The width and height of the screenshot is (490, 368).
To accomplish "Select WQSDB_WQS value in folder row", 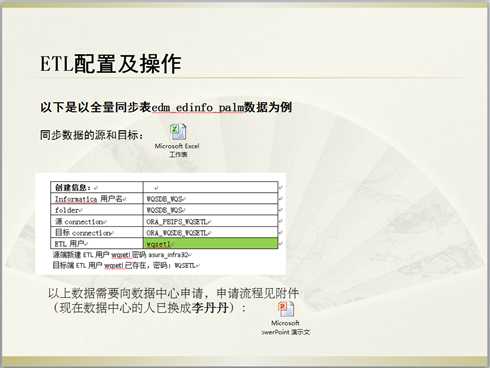I will click(166, 210).
